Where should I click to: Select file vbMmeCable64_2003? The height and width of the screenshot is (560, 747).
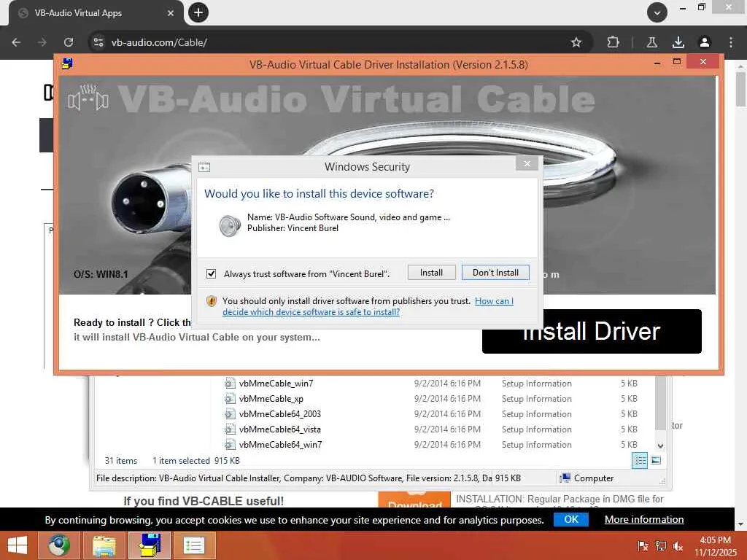[279, 414]
